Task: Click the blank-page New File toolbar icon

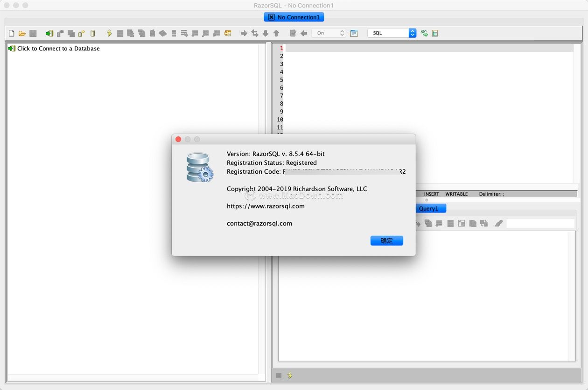Action: [12, 33]
